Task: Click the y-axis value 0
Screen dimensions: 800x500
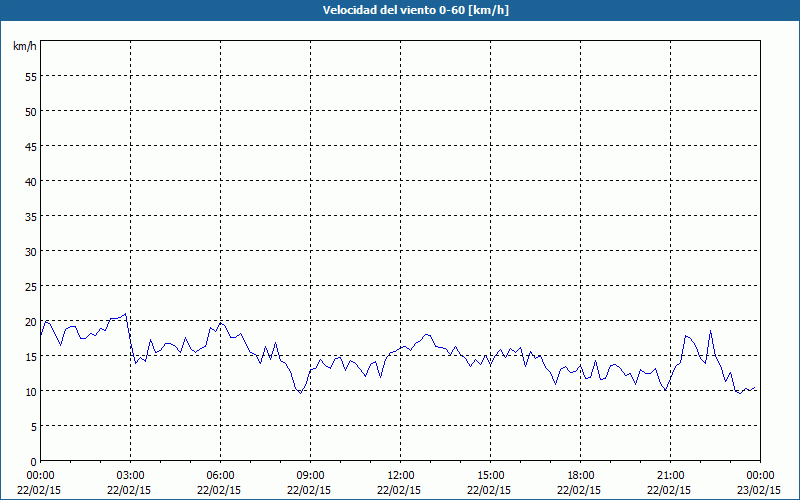Action: (34, 462)
